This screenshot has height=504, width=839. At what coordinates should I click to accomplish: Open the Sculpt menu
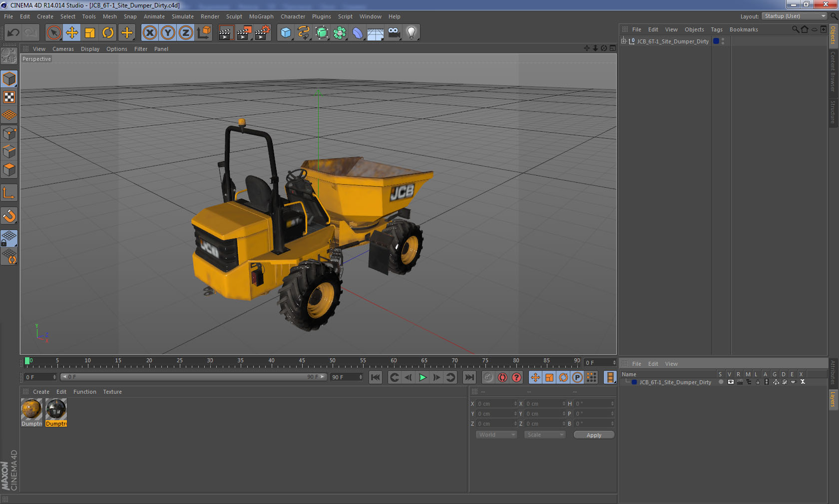pyautogui.click(x=234, y=16)
